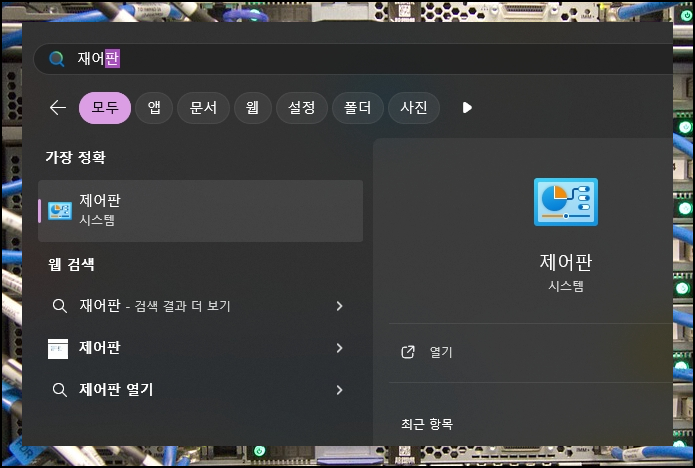Expand chevron for 제어판 열기 suggestion
This screenshot has width=695, height=468.
(340, 390)
